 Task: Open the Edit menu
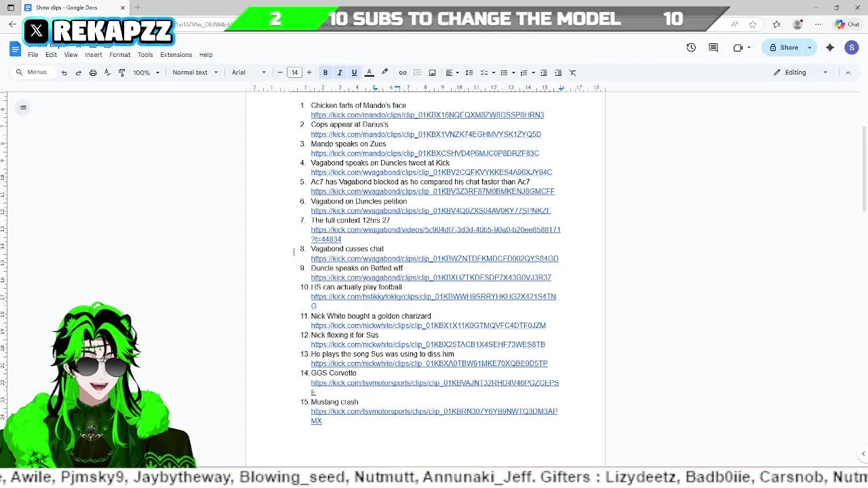click(x=51, y=55)
